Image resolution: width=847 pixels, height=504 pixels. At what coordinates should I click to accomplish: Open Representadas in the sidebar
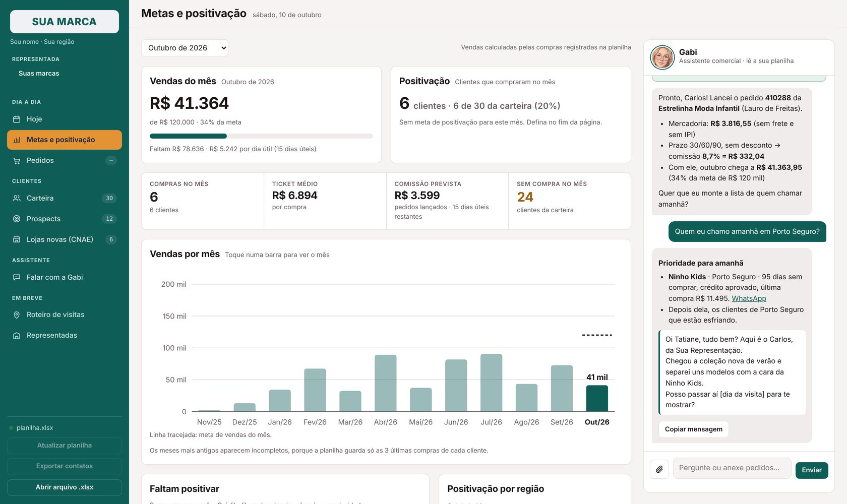pyautogui.click(x=65, y=336)
